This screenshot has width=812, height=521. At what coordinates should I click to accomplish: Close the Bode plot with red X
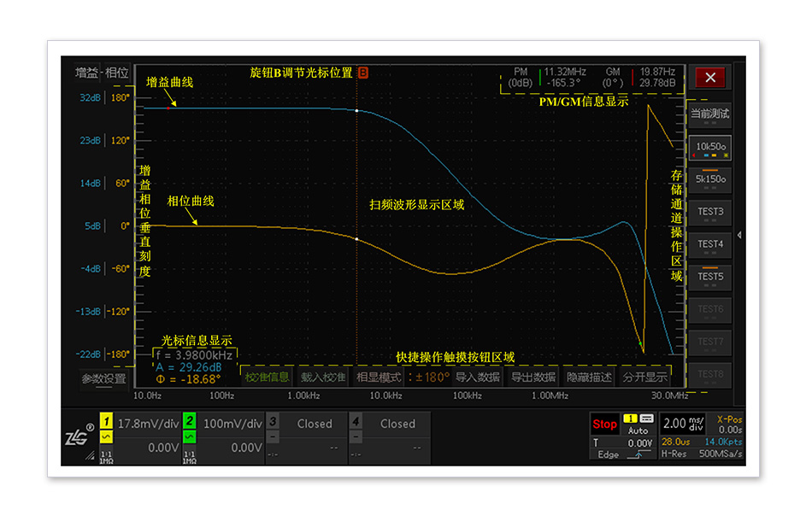pyautogui.click(x=709, y=78)
